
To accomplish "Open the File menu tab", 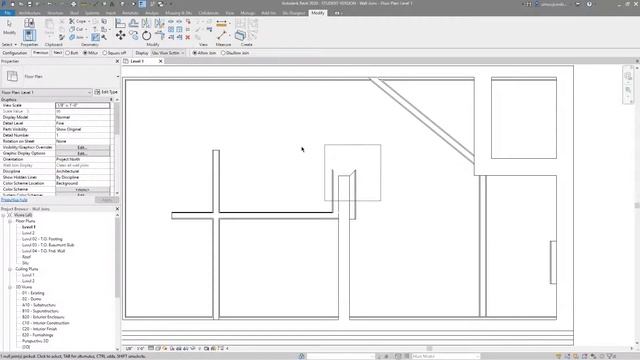I will [7, 13].
